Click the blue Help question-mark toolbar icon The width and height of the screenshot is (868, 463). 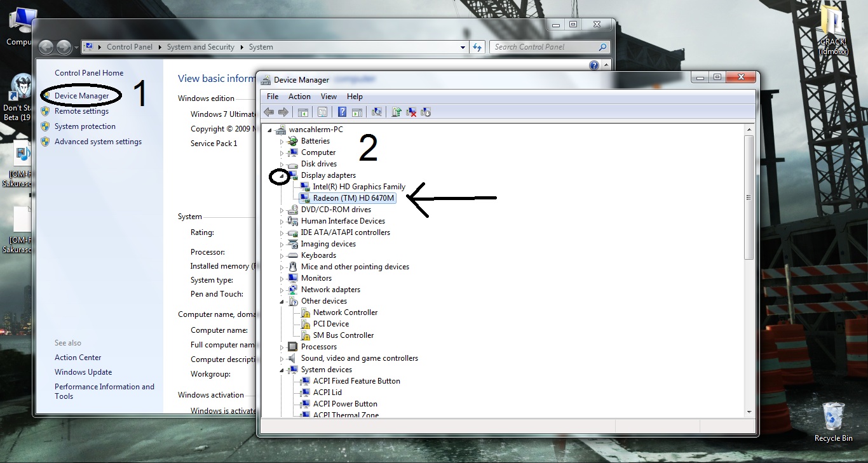click(342, 112)
